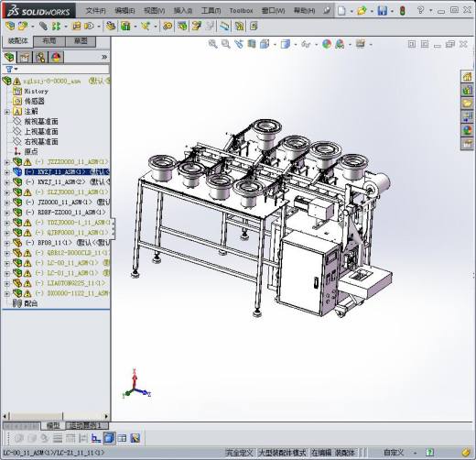The image size is (476, 460).
Task: Click the Mate paperclip toolbar icon
Action: 43,27
